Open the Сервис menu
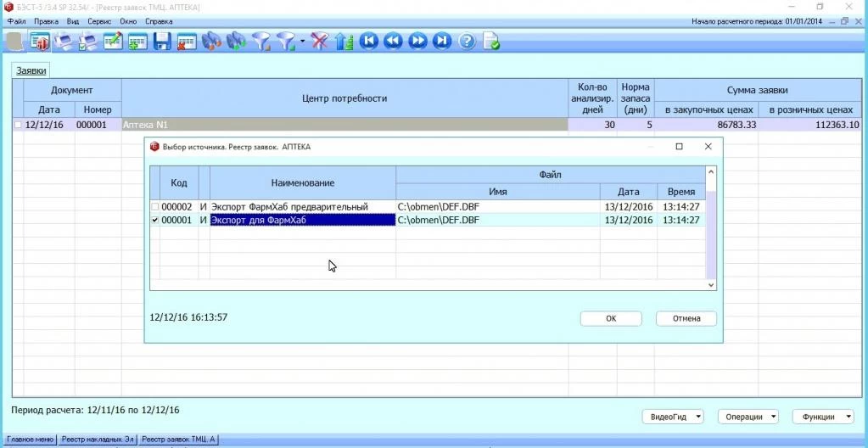868x448 pixels. click(99, 20)
